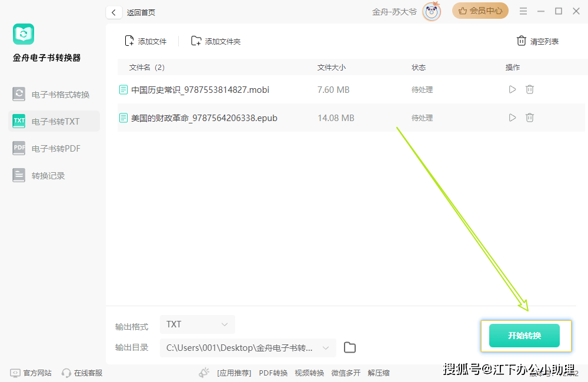Viewport: 588px width, 382px height.
Task: Click the trash icon to clear list
Action: [x=521, y=41]
